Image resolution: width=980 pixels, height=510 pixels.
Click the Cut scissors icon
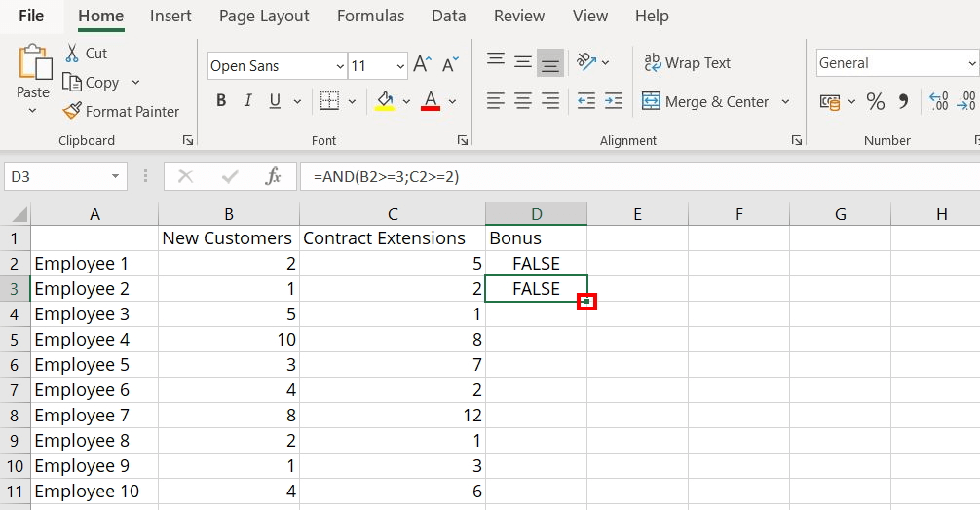[x=72, y=54]
